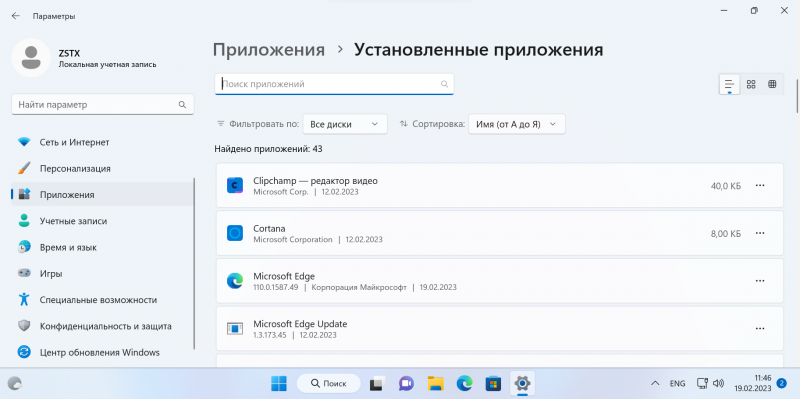Click Локальная учетная запись label
800x399 pixels.
pyautogui.click(x=107, y=65)
